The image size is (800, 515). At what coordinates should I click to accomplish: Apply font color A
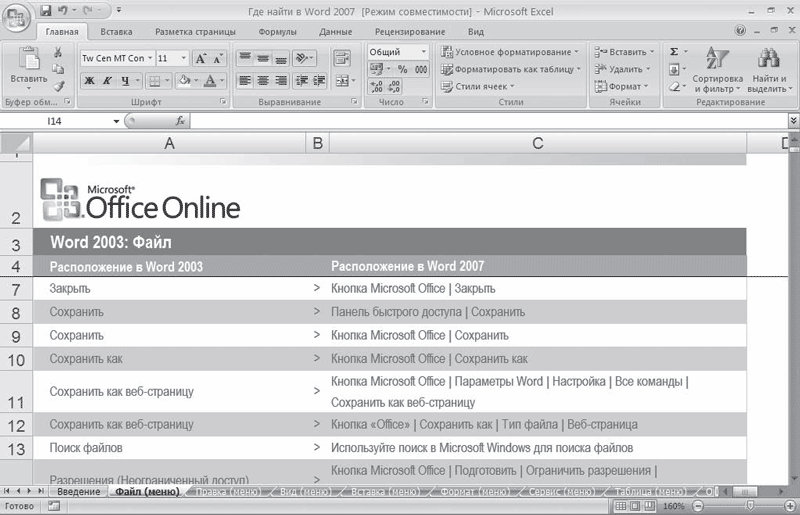pyautogui.click(x=210, y=81)
